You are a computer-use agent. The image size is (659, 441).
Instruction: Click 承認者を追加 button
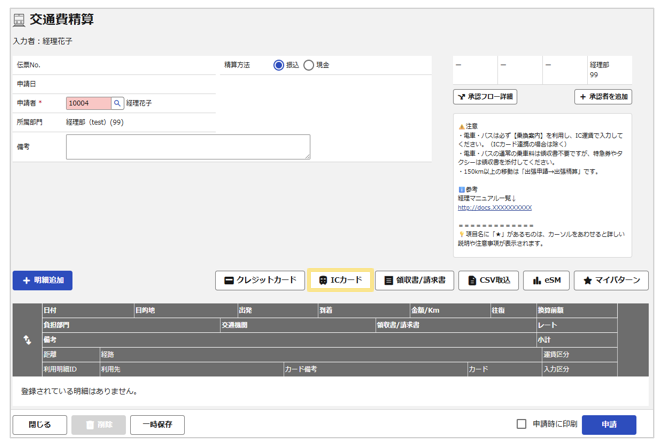pyautogui.click(x=603, y=97)
